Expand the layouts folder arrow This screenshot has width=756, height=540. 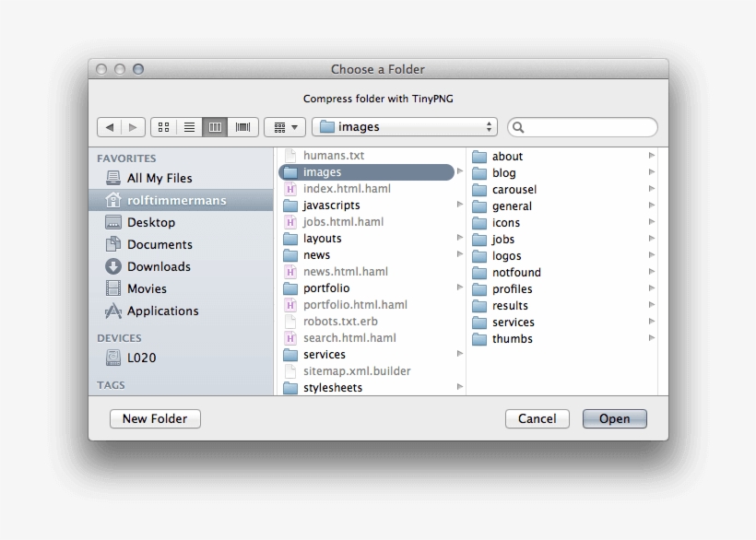(459, 238)
